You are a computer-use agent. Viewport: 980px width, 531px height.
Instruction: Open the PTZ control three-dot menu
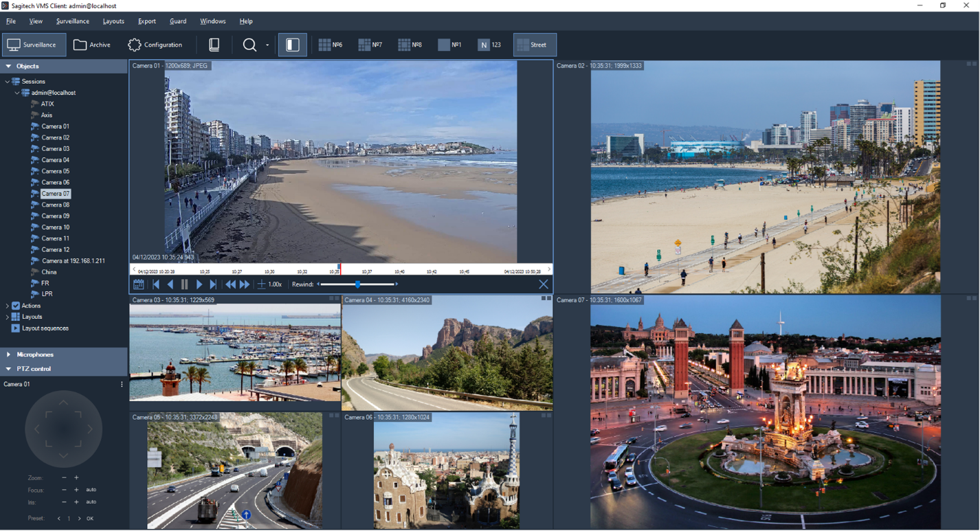point(122,385)
